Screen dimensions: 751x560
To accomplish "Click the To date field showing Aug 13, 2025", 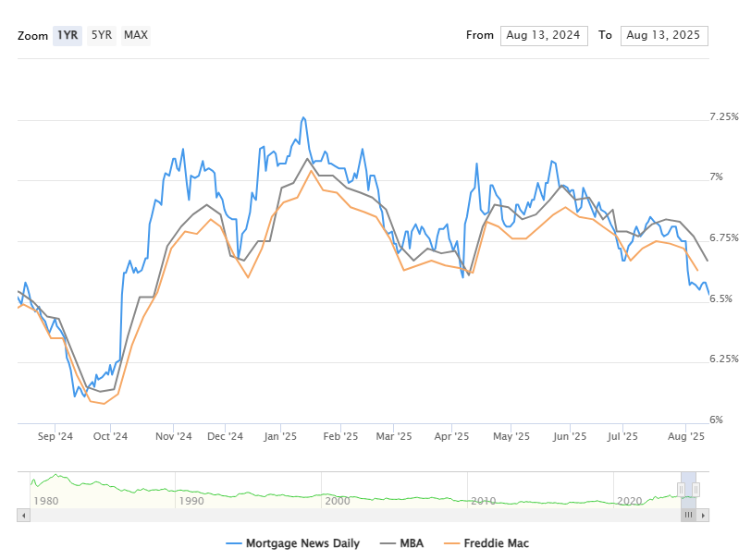I will (664, 35).
